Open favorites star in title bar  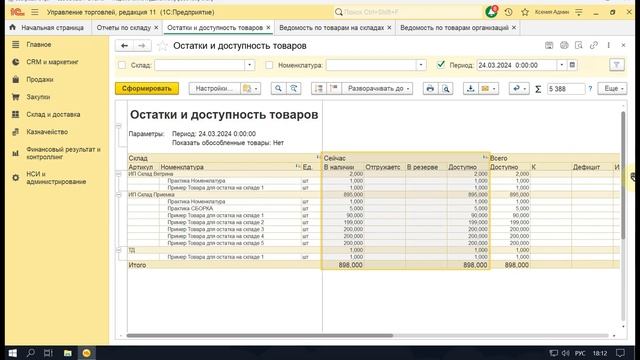point(525,12)
